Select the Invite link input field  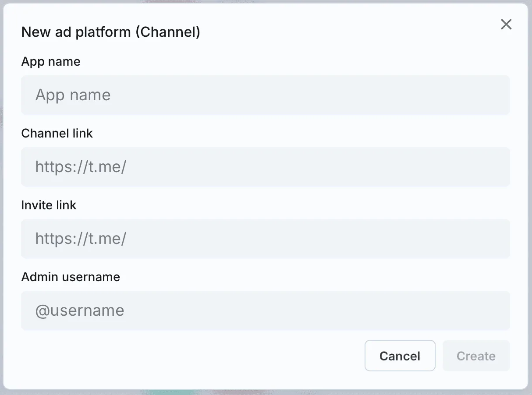click(266, 239)
